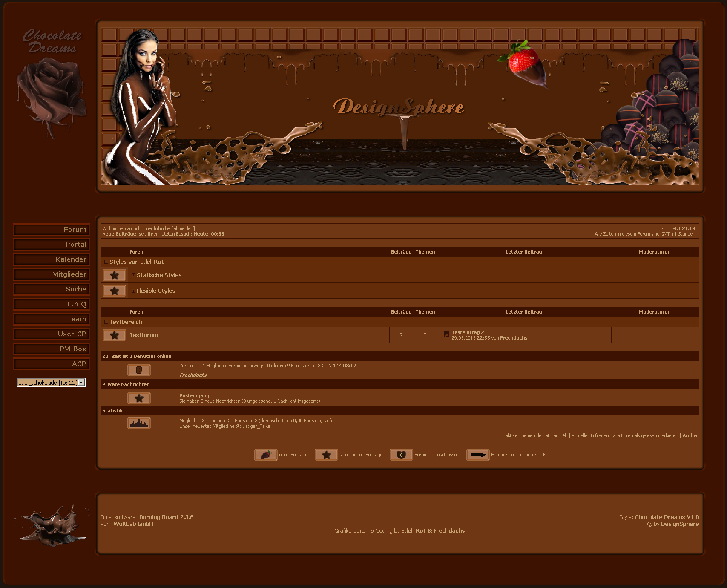
Task: Open the F.A.Q page
Action: pyautogui.click(x=52, y=304)
